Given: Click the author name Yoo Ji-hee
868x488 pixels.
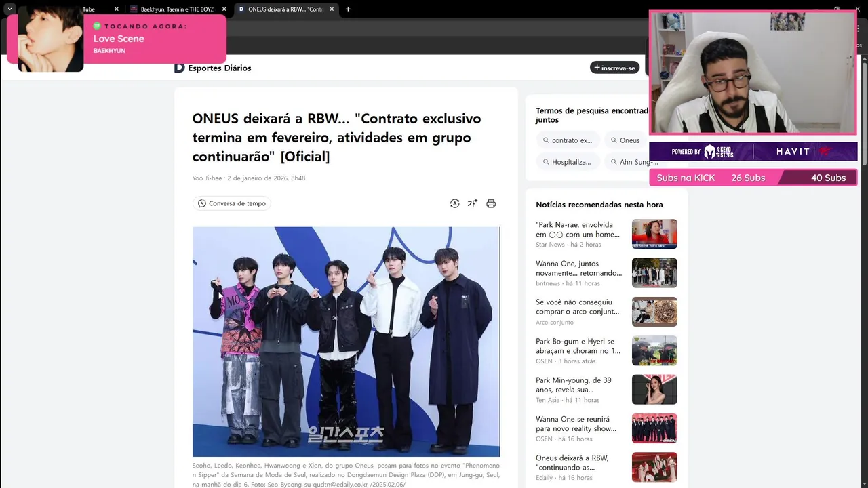Looking at the screenshot, I should point(207,178).
